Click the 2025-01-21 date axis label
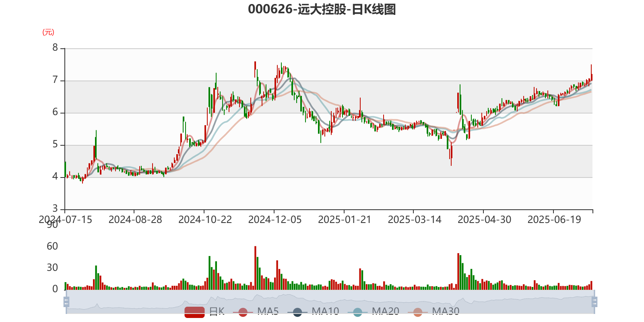Image resolution: width=644 pixels, height=322 pixels. click(x=345, y=220)
